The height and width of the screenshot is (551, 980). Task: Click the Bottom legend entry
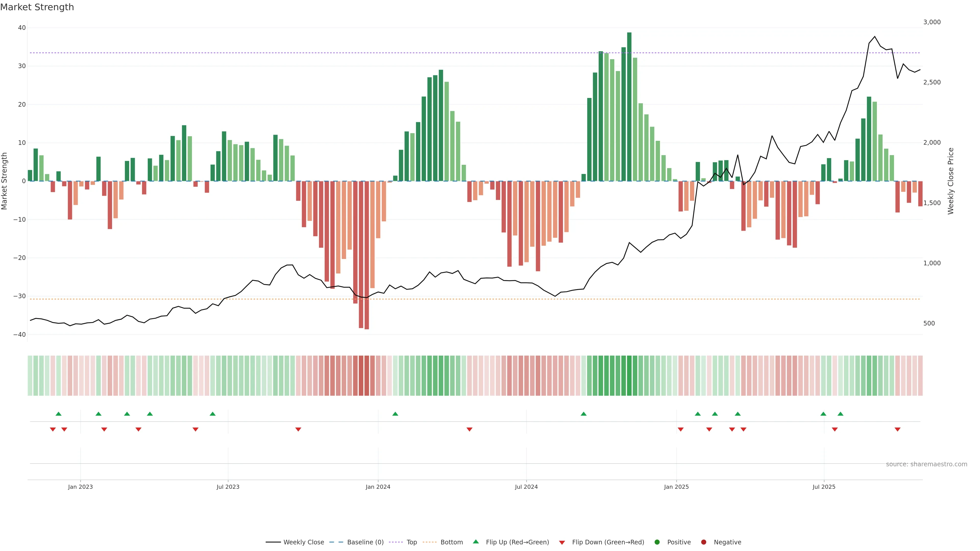tap(451, 542)
